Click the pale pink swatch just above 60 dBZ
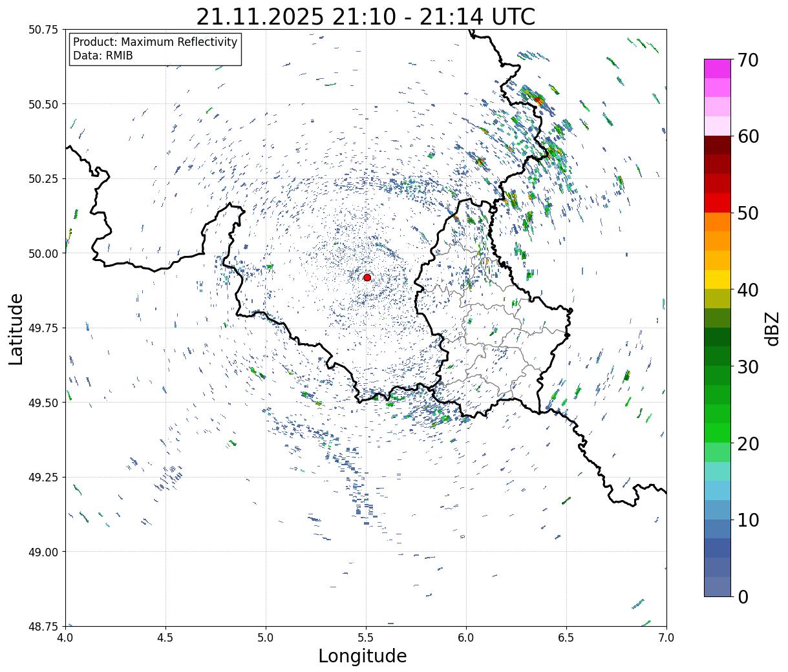The image size is (788, 672). pyautogui.click(x=718, y=126)
